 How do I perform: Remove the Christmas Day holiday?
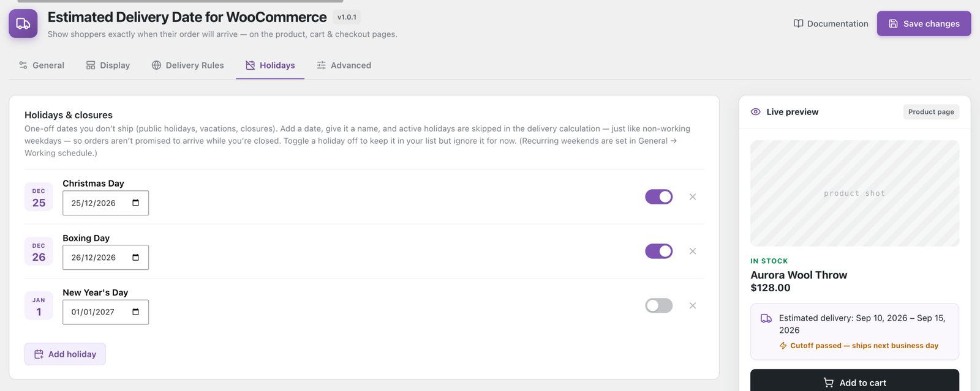pyautogui.click(x=693, y=196)
